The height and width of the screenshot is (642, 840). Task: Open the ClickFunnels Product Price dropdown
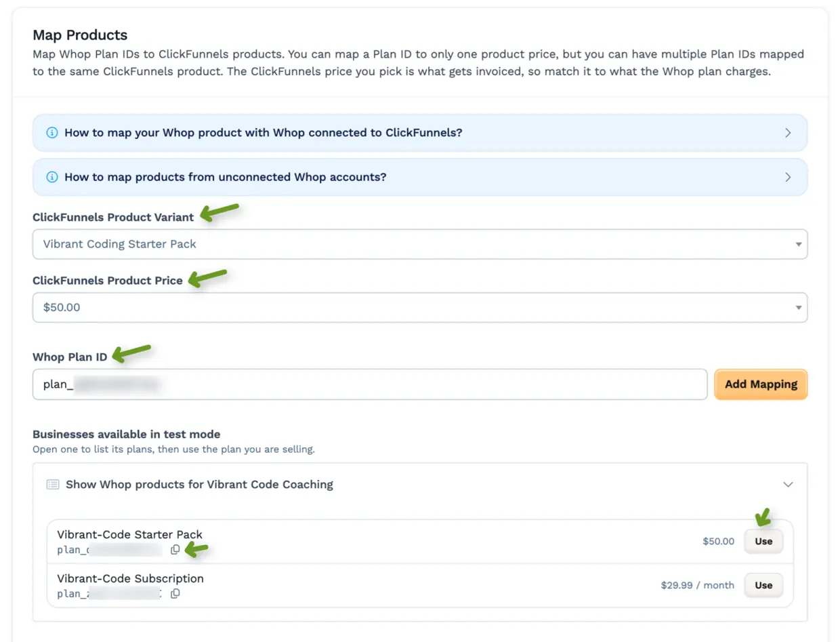(x=420, y=307)
